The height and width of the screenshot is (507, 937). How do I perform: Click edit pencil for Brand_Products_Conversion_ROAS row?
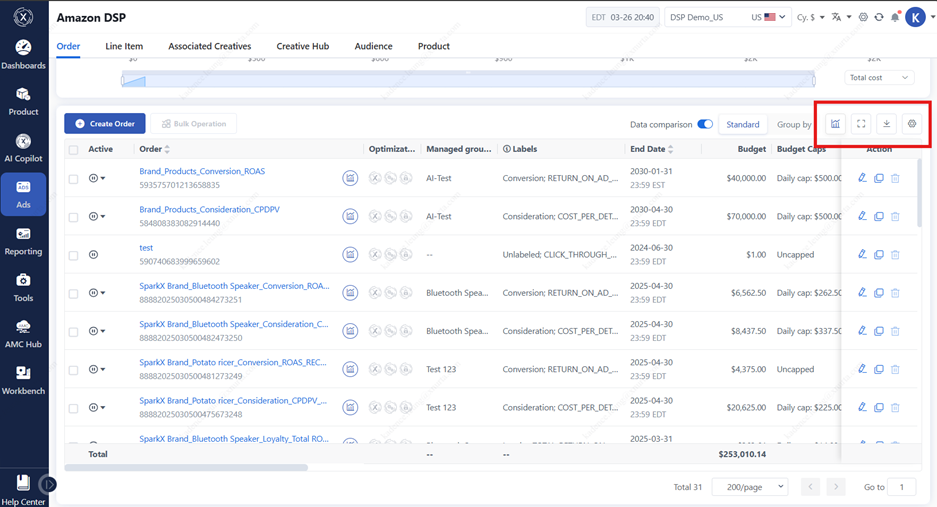coord(862,178)
